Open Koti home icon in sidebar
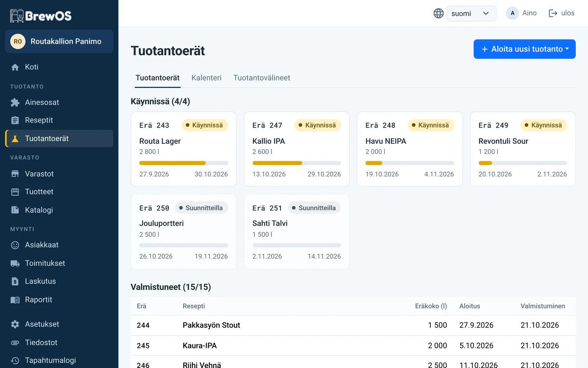Screen dimensions: 588x368 [x=15, y=67]
